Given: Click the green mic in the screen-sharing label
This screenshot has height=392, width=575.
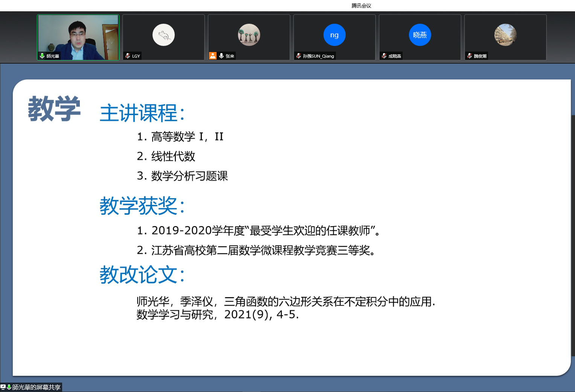Looking at the screenshot, I should (x=9, y=387).
